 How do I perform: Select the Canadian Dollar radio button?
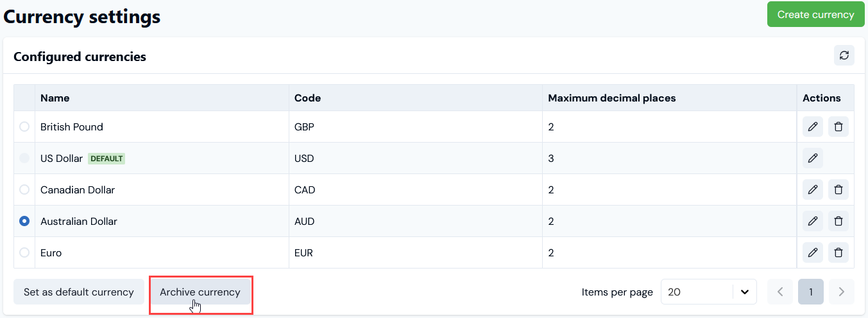point(24,190)
